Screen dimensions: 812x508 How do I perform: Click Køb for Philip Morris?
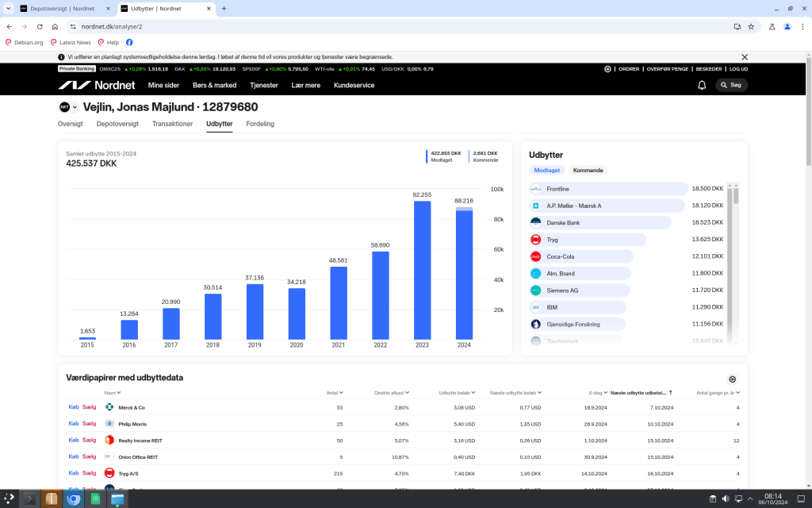tap(74, 424)
